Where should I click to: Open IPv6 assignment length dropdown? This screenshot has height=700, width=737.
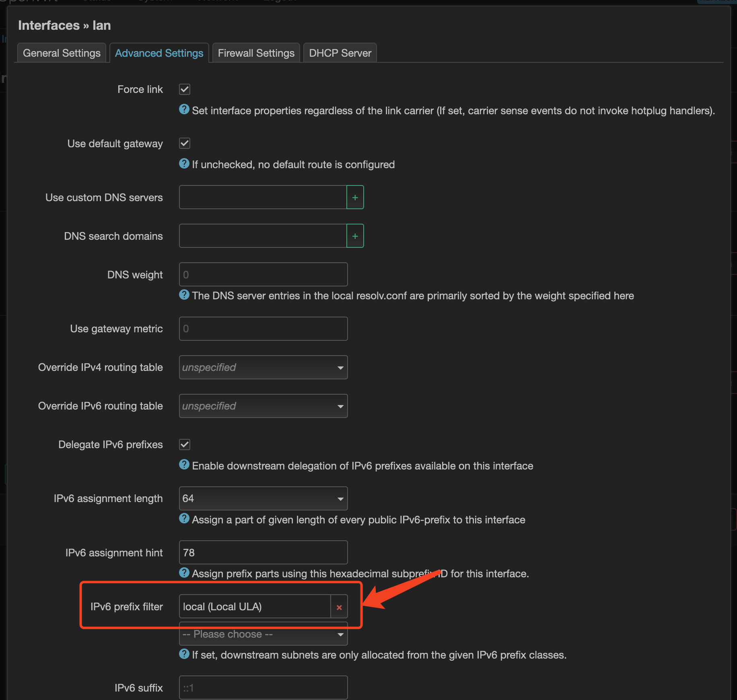[x=263, y=498]
